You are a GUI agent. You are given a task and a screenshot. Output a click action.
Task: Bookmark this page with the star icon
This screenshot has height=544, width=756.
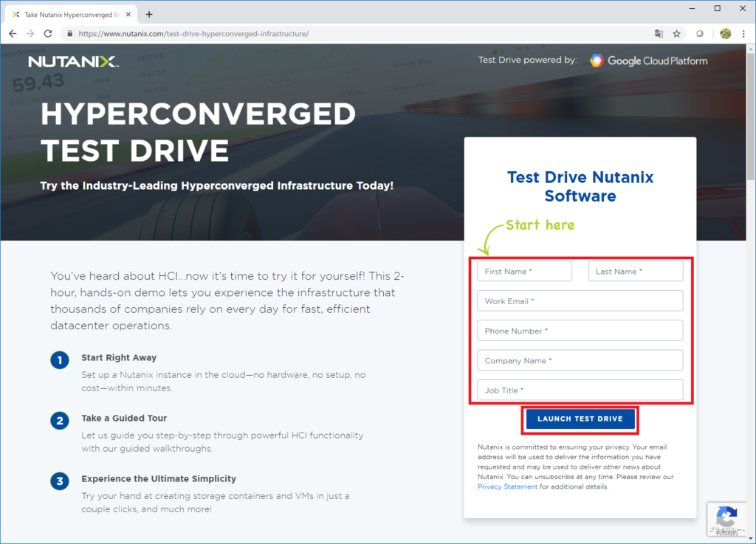(x=677, y=34)
